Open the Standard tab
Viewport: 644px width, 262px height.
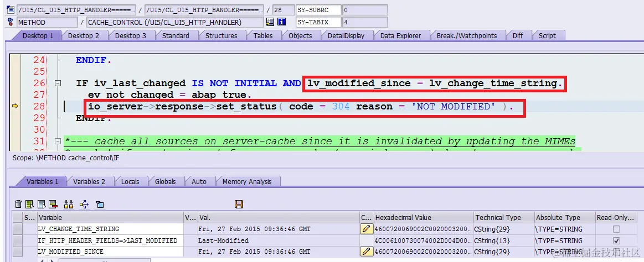(x=176, y=36)
